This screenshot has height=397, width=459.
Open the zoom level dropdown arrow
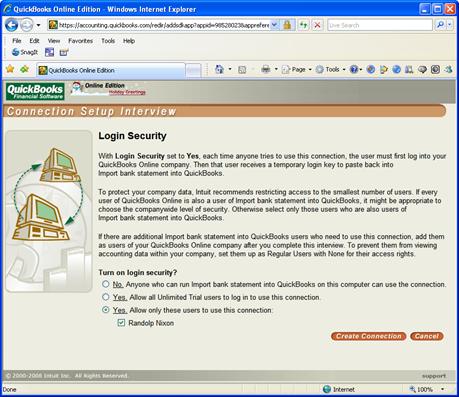[x=442, y=389]
